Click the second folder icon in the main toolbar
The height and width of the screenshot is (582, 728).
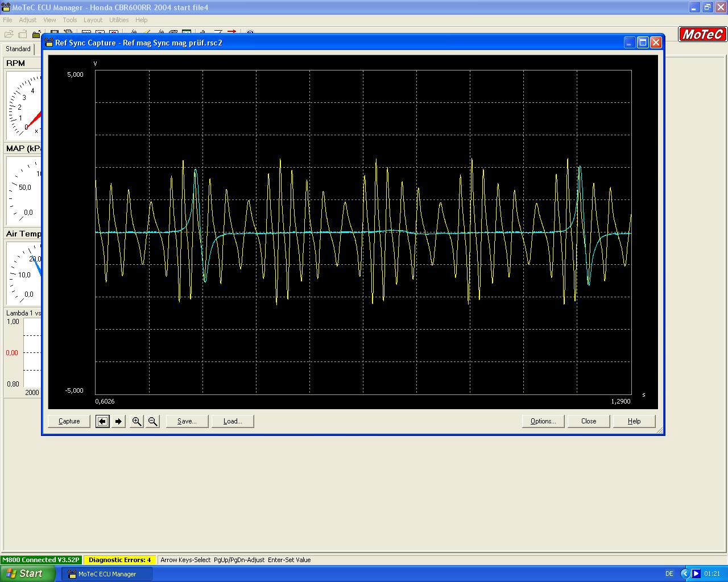(x=23, y=34)
